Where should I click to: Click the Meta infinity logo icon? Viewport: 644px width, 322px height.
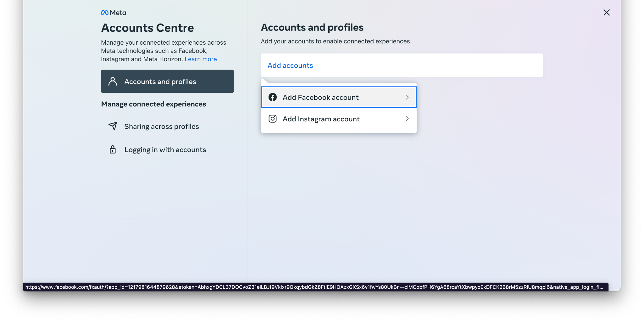104,13
